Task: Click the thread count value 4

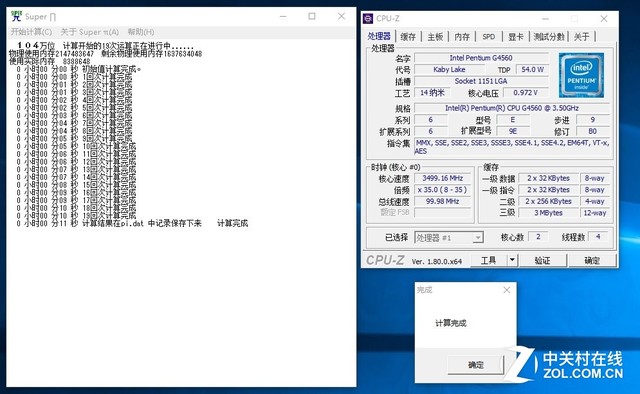Action: click(598, 237)
